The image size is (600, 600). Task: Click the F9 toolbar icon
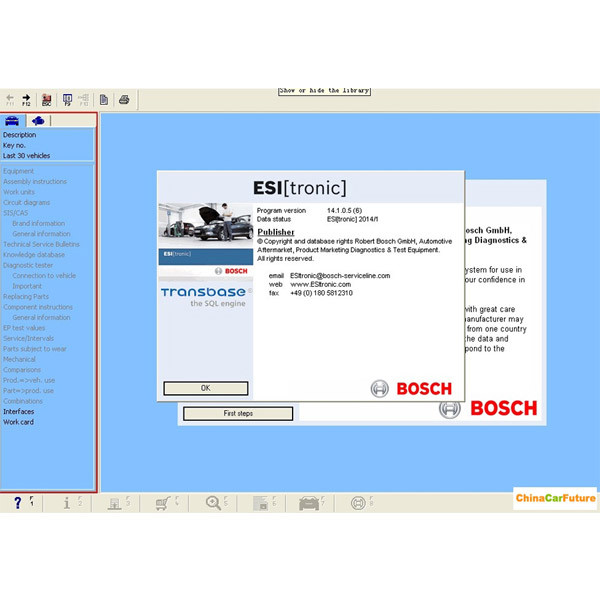tap(67, 99)
